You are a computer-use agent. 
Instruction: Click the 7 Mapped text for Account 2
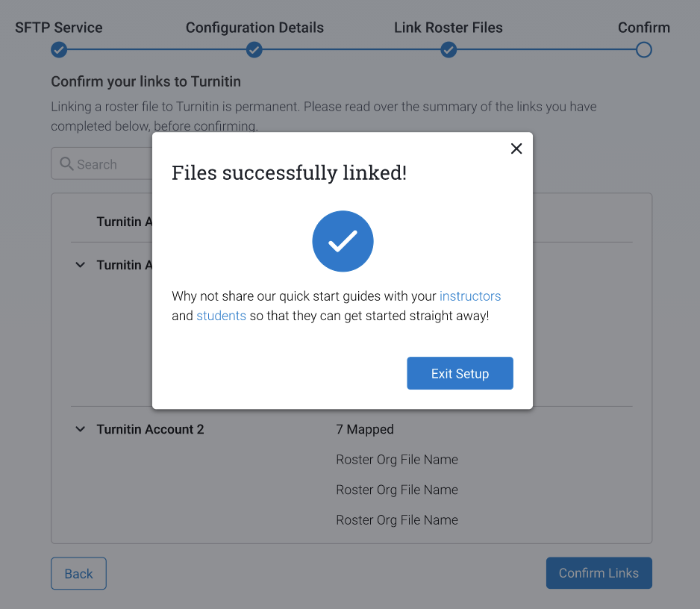(x=365, y=429)
